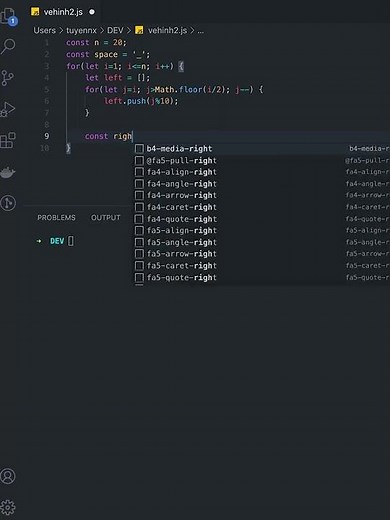Select the fa5-angle-right suggestion

(x=262, y=242)
